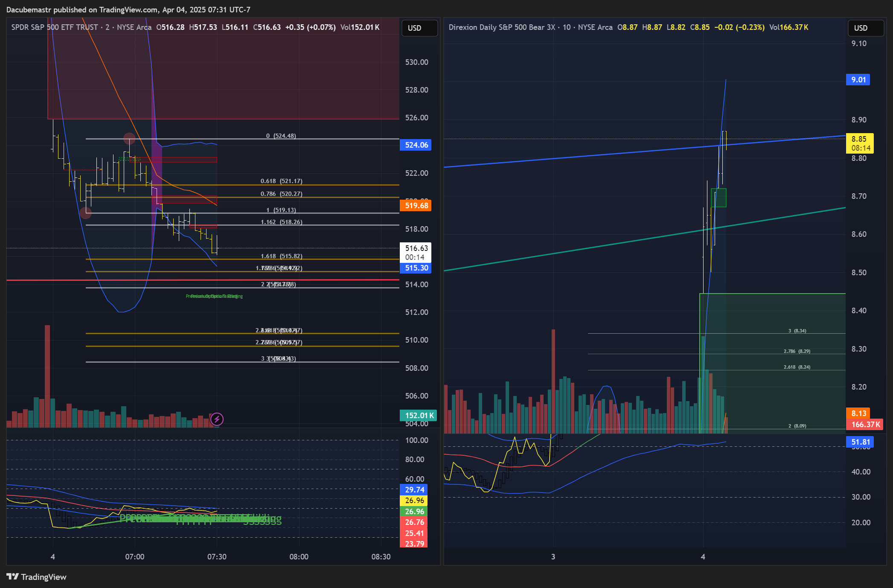
Task: Select the yellow 8.85 current price label
Action: click(860, 144)
